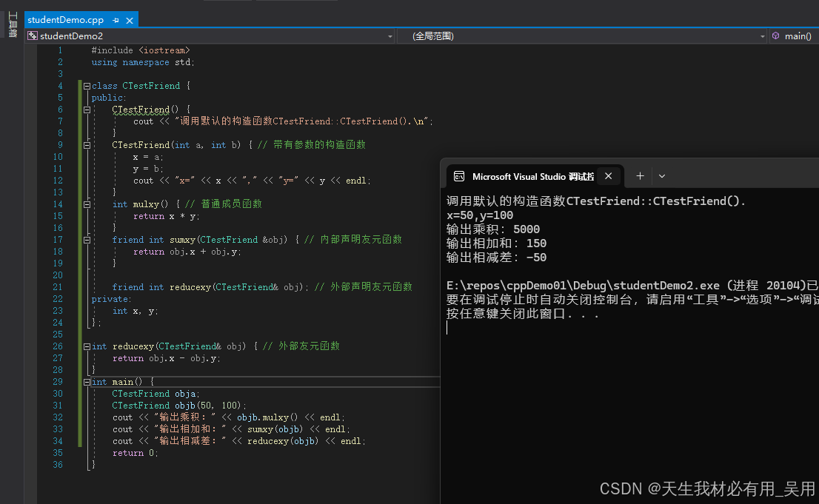
Task: Click 'int x, y;' declaration
Action: pyautogui.click(x=135, y=312)
